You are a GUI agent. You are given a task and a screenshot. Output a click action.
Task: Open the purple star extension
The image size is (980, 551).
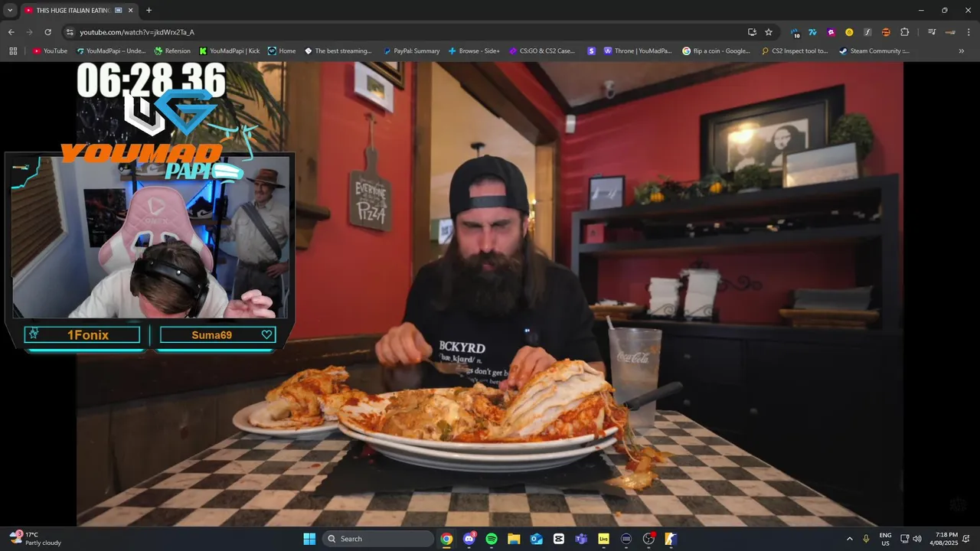point(831,32)
